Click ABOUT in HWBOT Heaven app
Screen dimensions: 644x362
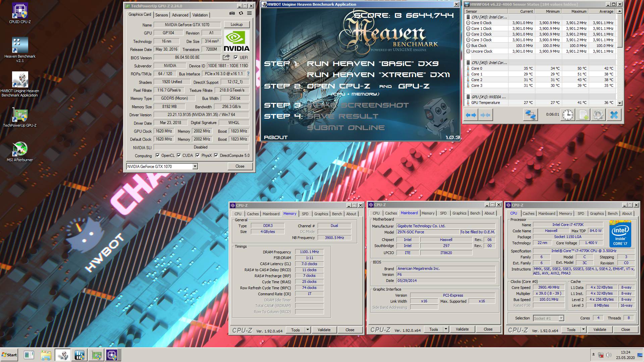[276, 137]
